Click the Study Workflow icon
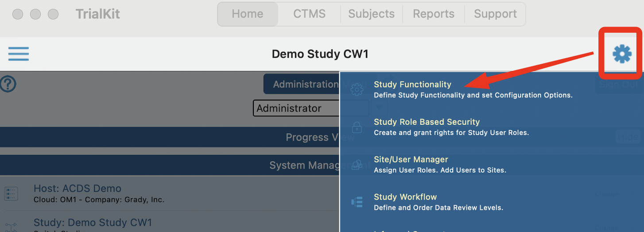644x232 pixels. pyautogui.click(x=357, y=202)
